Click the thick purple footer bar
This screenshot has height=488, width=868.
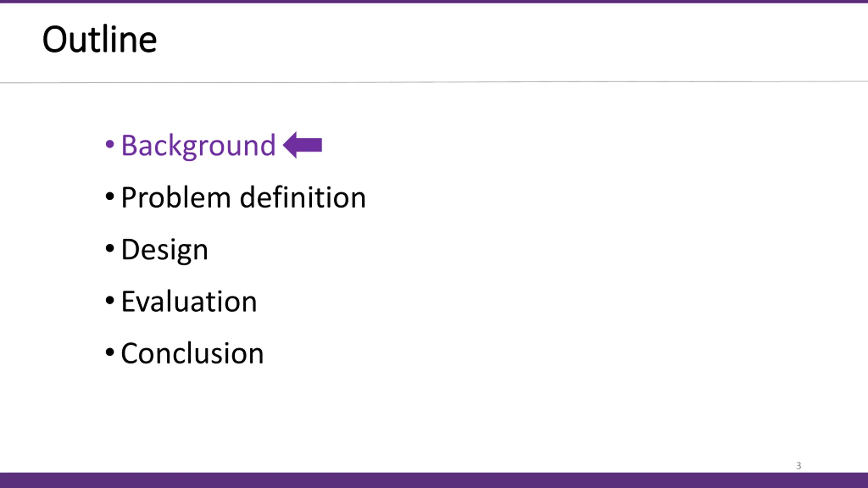(434, 480)
